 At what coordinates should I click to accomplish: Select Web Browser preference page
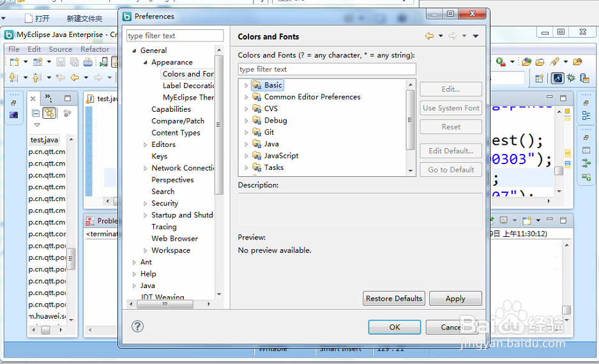click(174, 238)
